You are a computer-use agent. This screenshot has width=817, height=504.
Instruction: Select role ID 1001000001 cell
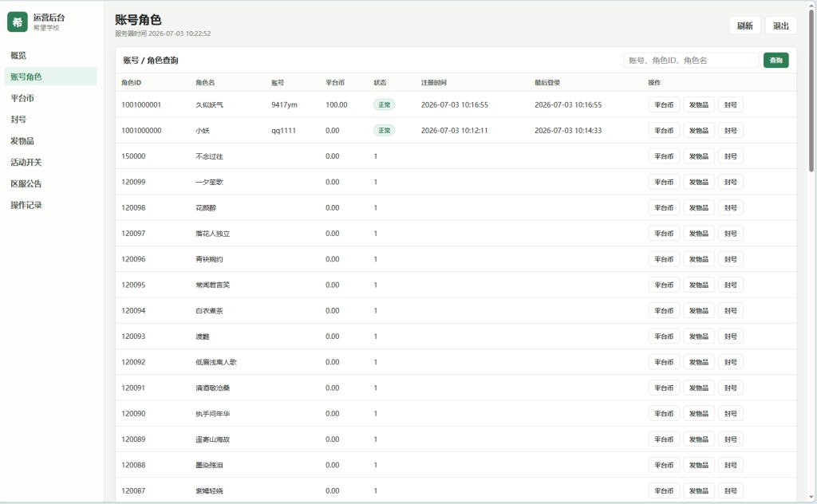(x=141, y=104)
